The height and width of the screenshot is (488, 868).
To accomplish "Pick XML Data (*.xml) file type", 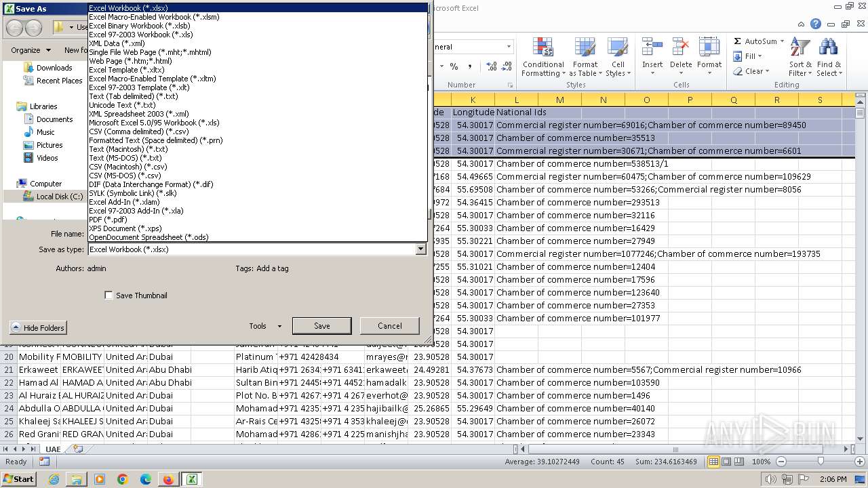I will (x=257, y=43).
